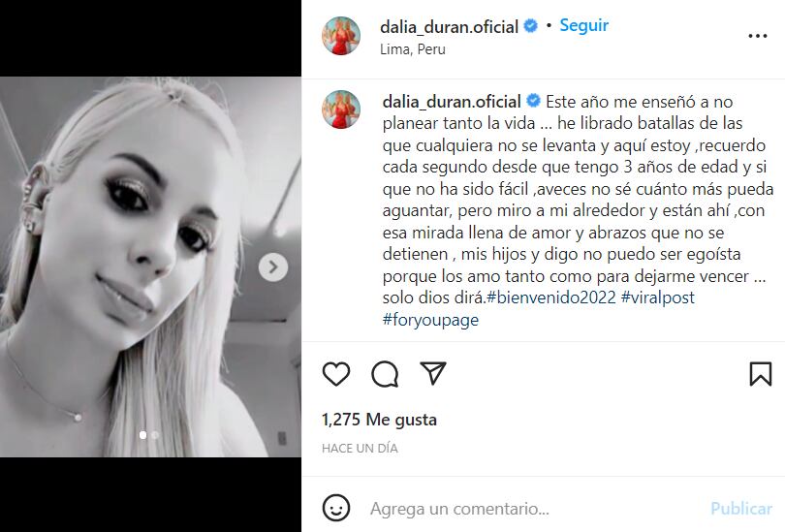Open dalia_duran.oficial username in header

(449, 26)
